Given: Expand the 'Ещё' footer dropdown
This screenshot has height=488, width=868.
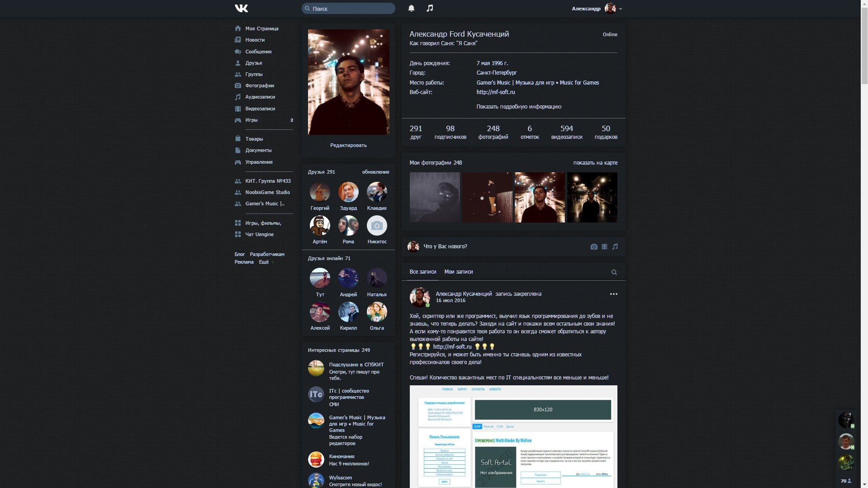Looking at the screenshot, I should 266,262.
